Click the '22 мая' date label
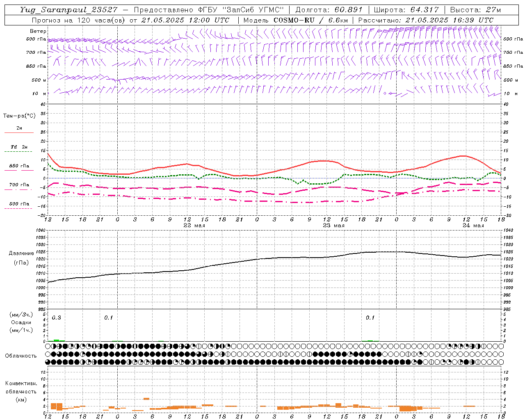525x420 pixels. coord(194,226)
